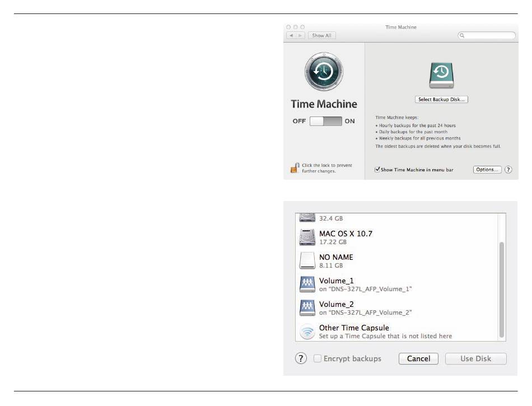This screenshot has width=532, height=406.
Task: Click the search magnifier icon
Action: [462, 35]
